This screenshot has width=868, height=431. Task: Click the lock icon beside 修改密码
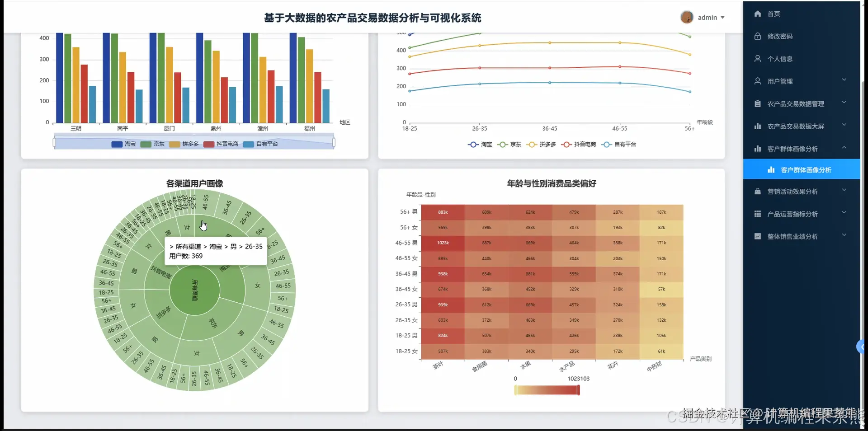(758, 36)
